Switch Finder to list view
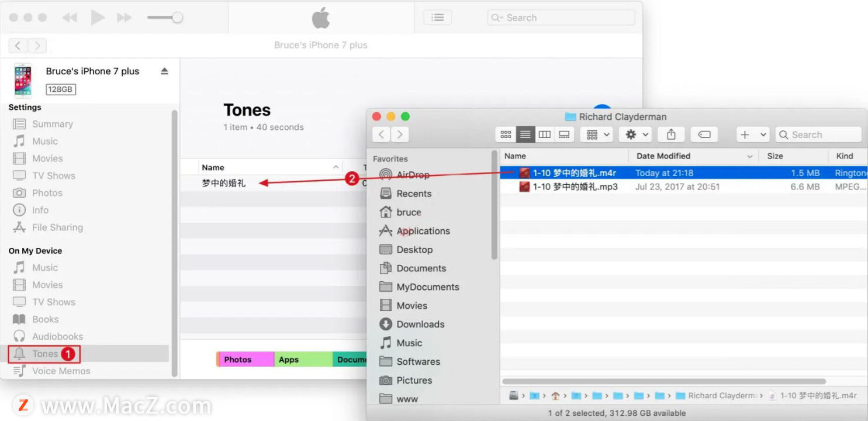The image size is (868, 421). 525,134
